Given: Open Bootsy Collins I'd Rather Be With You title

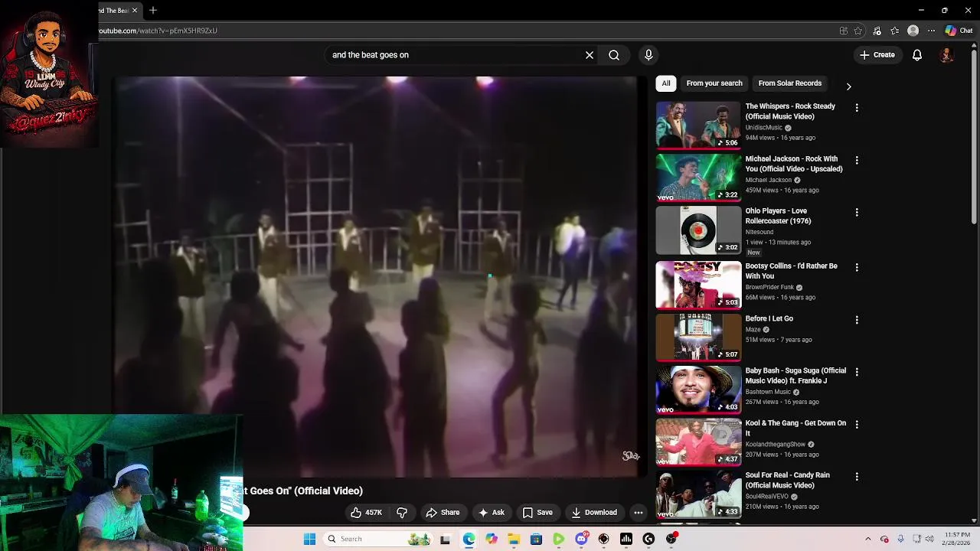Looking at the screenshot, I should pyautogui.click(x=792, y=271).
